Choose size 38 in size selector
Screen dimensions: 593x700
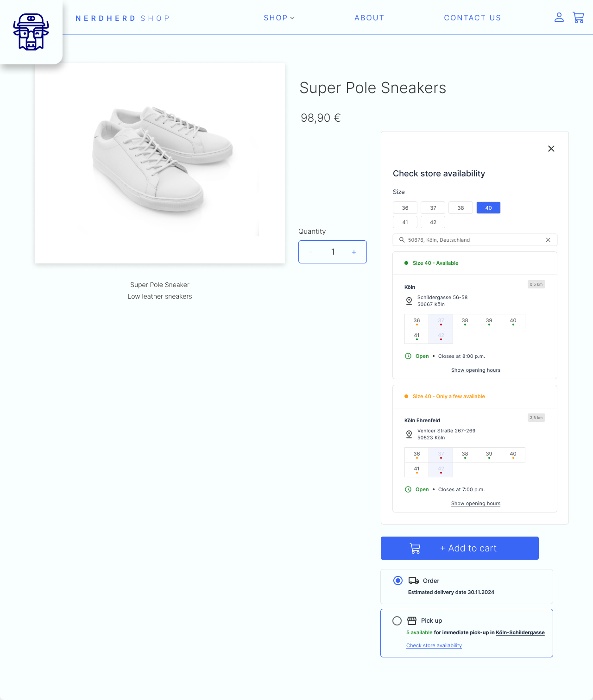click(x=461, y=208)
